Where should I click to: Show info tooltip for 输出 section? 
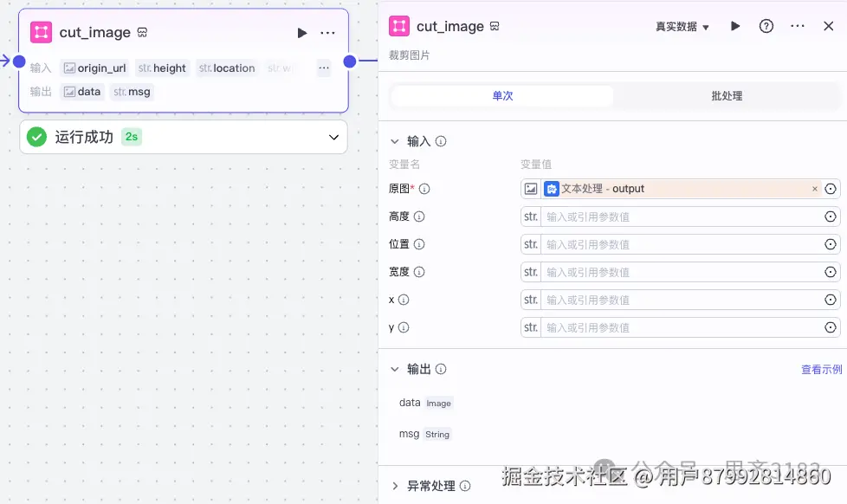(441, 369)
